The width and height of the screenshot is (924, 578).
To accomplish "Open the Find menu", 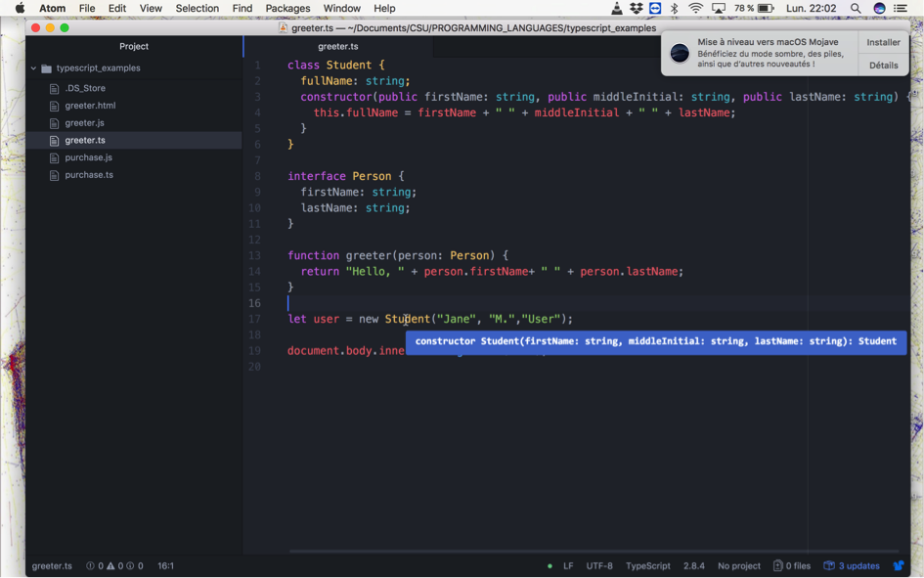I will pyautogui.click(x=242, y=8).
